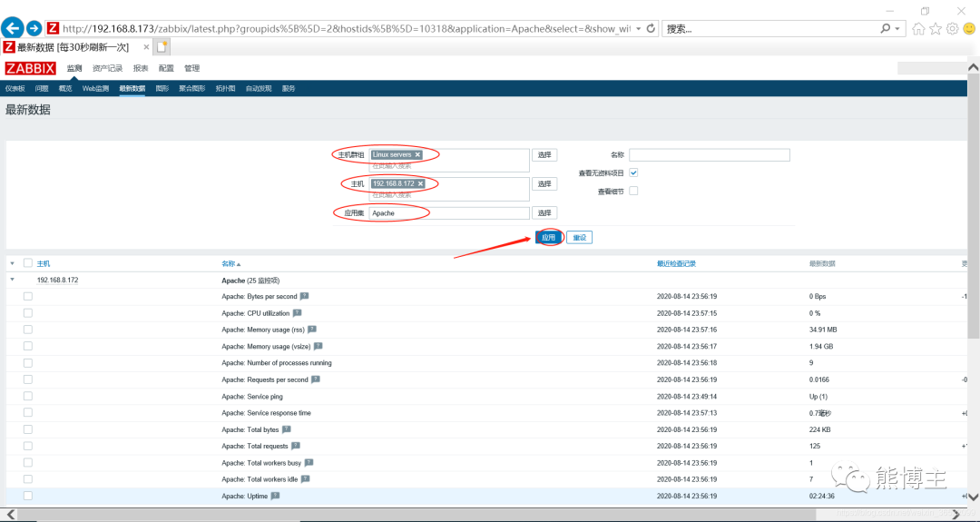The width and height of the screenshot is (980, 522).
Task: Click help icon next to Memory usage (rss)
Action: [312, 330]
